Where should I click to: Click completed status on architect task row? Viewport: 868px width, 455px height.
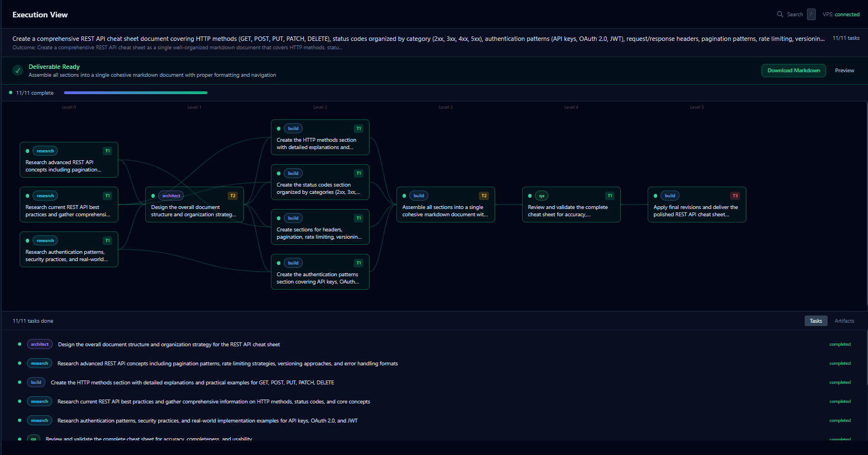click(840, 345)
